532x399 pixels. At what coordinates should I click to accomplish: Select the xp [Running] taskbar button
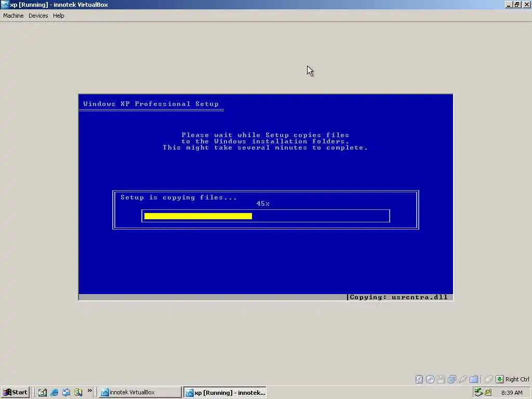click(x=225, y=393)
